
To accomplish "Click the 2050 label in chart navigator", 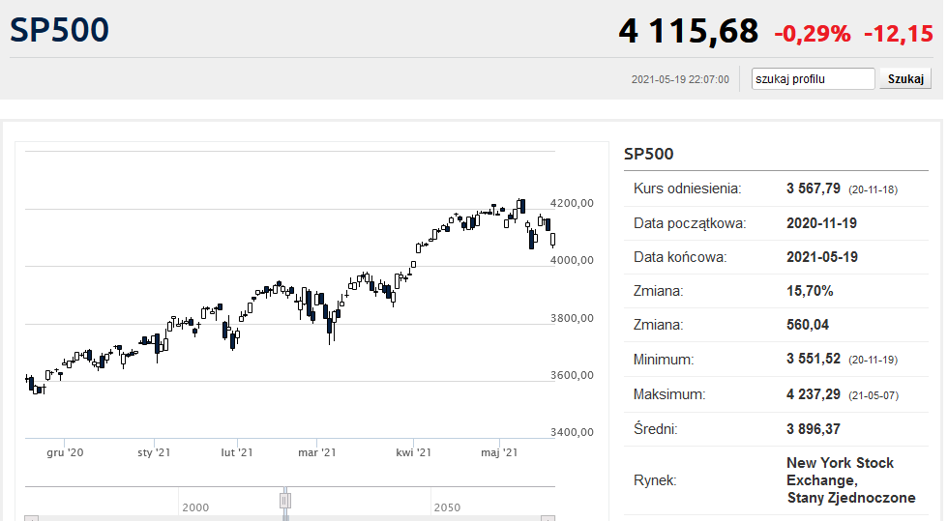I will tap(447, 508).
